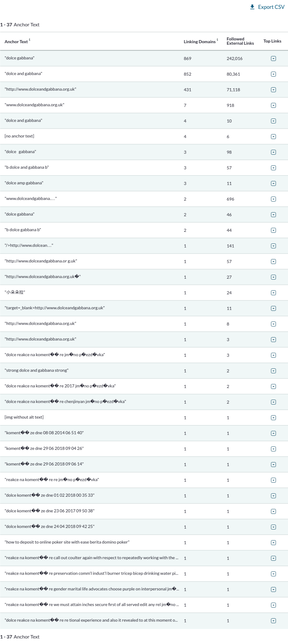Show Top Links for "小朵朵拉" anchor row

pos(273,293)
